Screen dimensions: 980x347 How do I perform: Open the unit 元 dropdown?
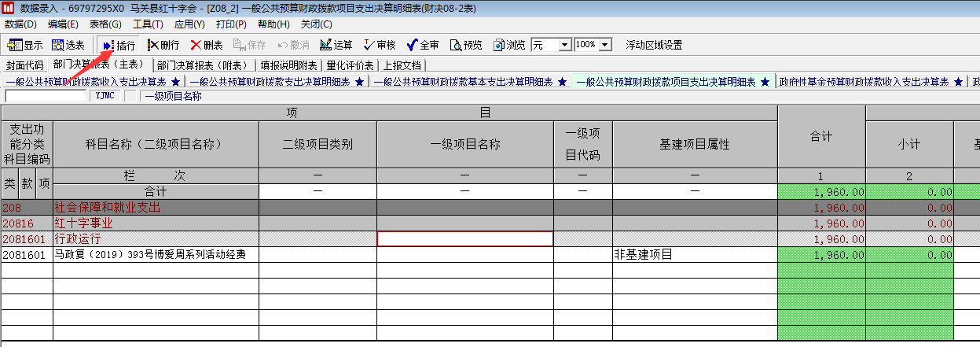(x=564, y=45)
